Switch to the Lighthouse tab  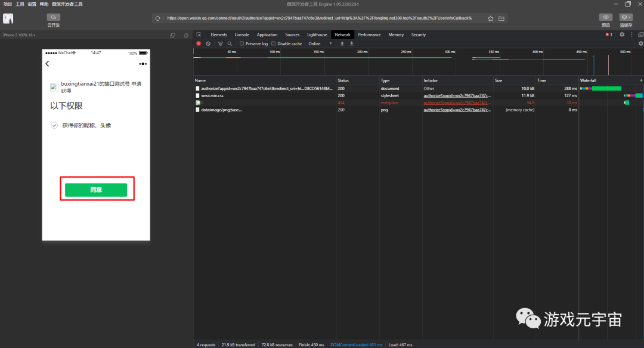317,35
